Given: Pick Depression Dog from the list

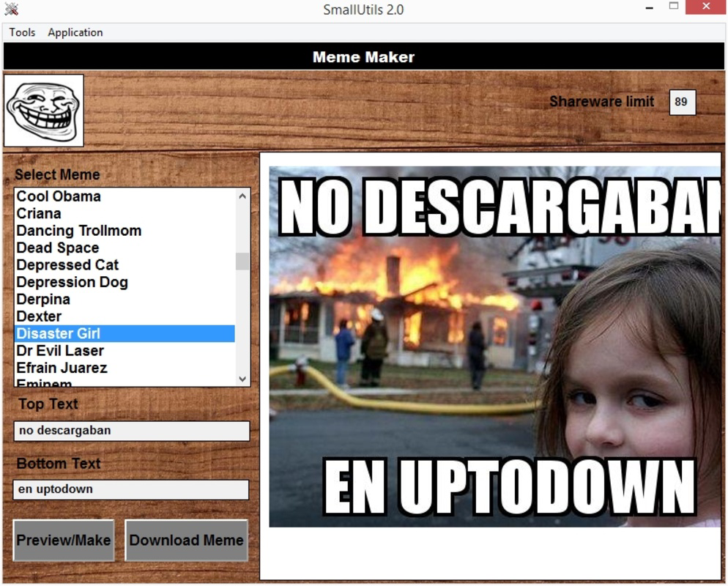Looking at the screenshot, I should tap(125, 282).
